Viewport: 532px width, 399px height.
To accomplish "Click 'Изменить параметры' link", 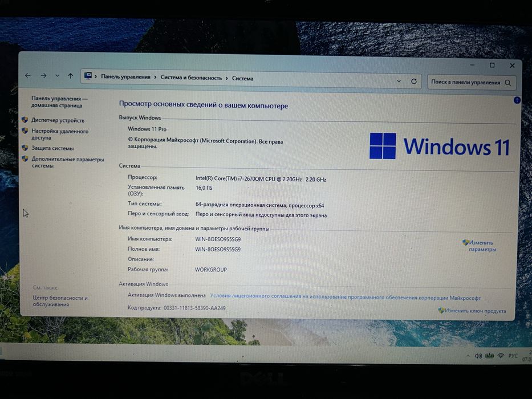I will (x=482, y=246).
